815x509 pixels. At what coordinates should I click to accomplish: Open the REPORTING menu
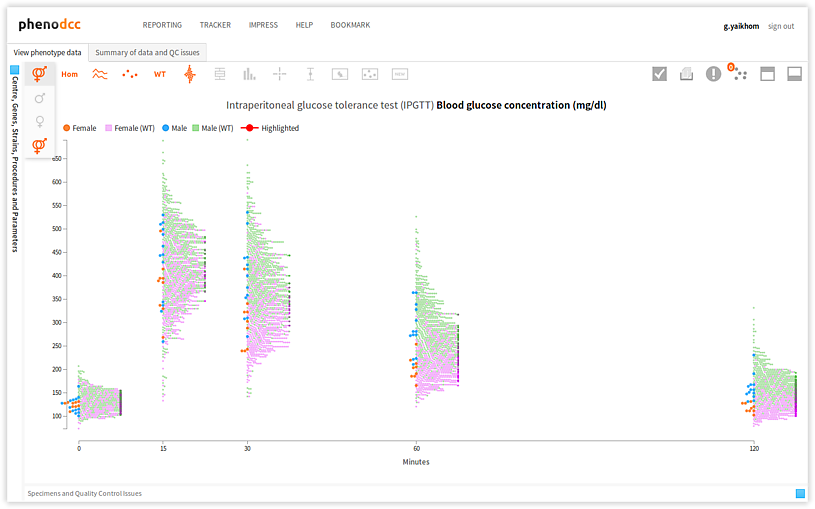tap(162, 25)
